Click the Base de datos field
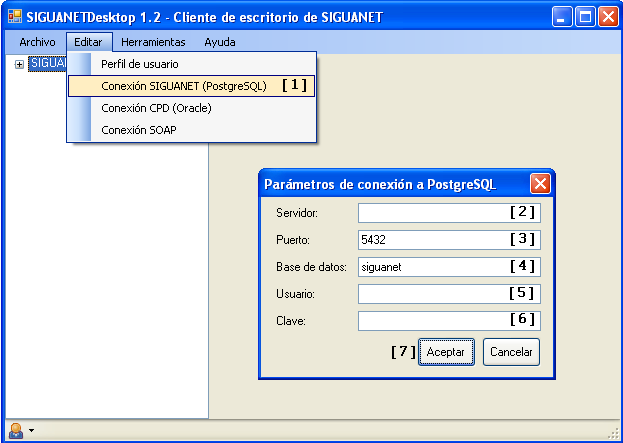Screen dimensions: 623x443 pyautogui.click(x=449, y=267)
